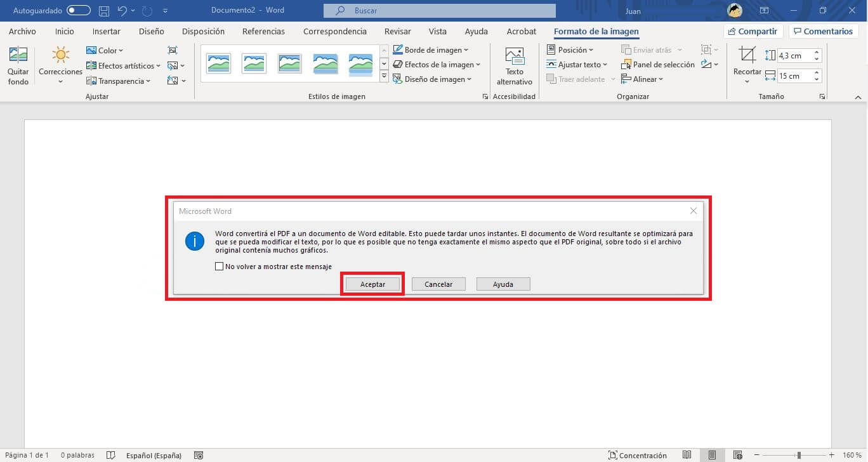Click Cancelar in the dialog
This screenshot has width=868, height=462.
pyautogui.click(x=438, y=284)
